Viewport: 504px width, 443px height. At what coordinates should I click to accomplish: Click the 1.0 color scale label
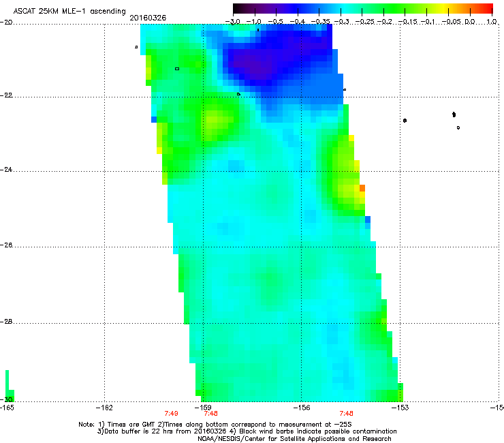point(492,22)
